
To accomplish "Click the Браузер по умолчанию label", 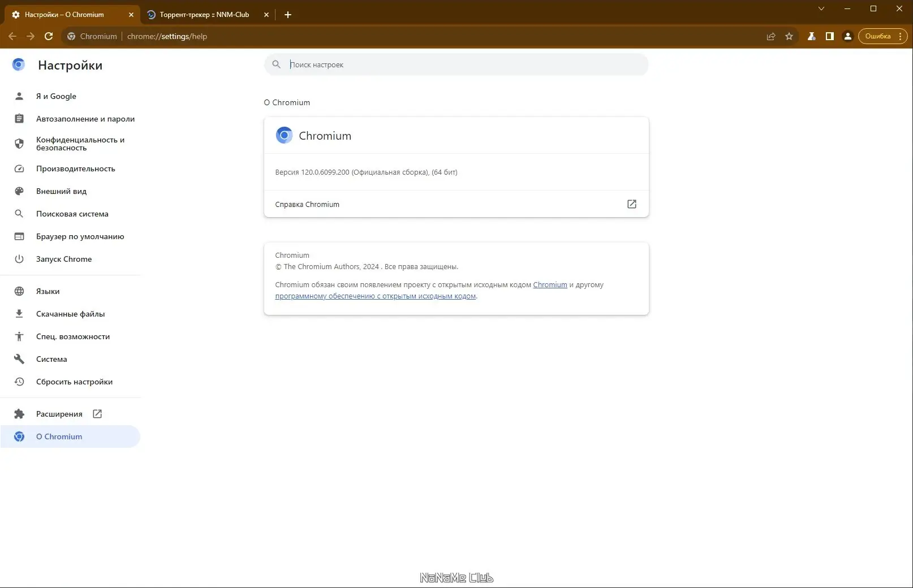I will click(80, 236).
